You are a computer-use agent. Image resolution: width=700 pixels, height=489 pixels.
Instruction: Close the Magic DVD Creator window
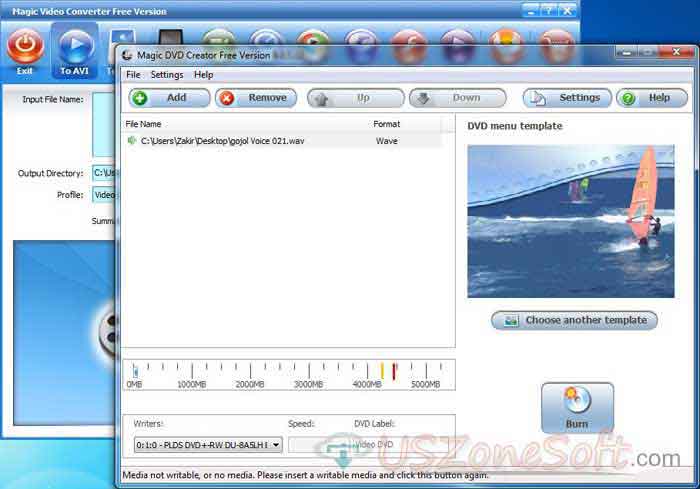click(x=676, y=52)
